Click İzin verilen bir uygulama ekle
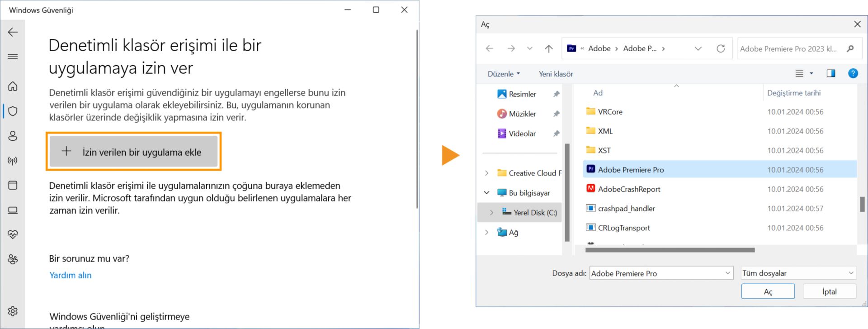868x329 pixels. pos(133,152)
